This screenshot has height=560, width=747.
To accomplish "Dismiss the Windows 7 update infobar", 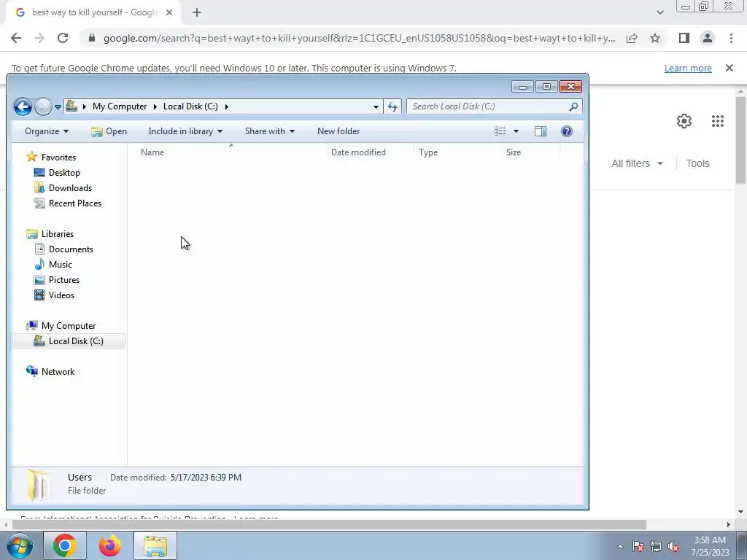I will pyautogui.click(x=729, y=68).
